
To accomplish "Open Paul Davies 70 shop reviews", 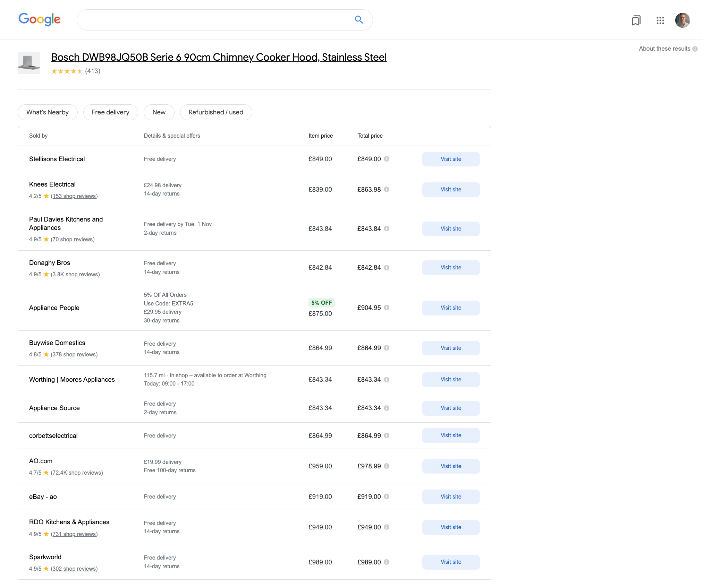I will 73,240.
